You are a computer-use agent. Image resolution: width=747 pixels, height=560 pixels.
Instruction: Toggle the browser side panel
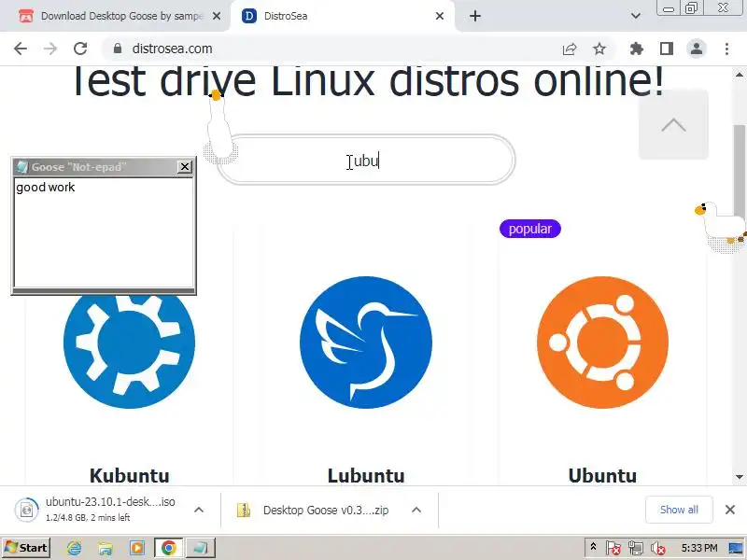pos(667,49)
